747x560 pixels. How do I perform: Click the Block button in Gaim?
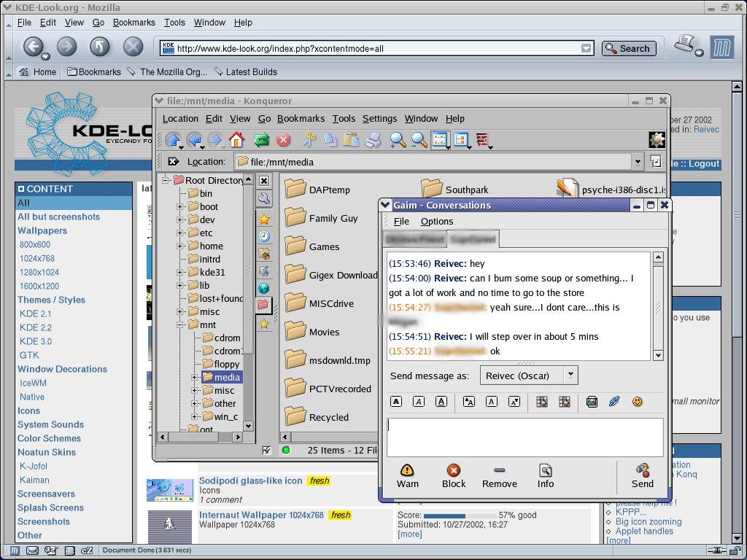pos(454,475)
